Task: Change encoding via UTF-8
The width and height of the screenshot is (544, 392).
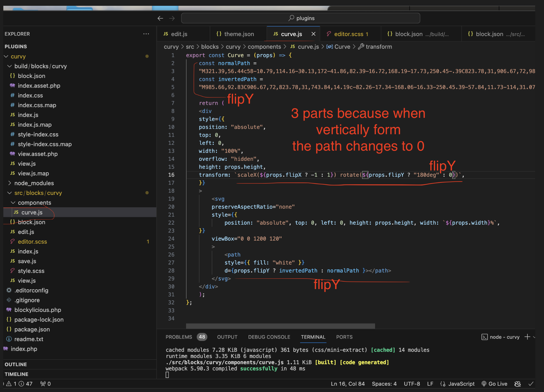Action: (412, 384)
